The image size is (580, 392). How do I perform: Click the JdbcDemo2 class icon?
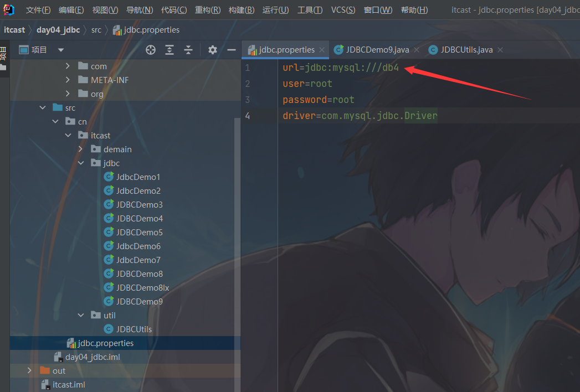[109, 190]
